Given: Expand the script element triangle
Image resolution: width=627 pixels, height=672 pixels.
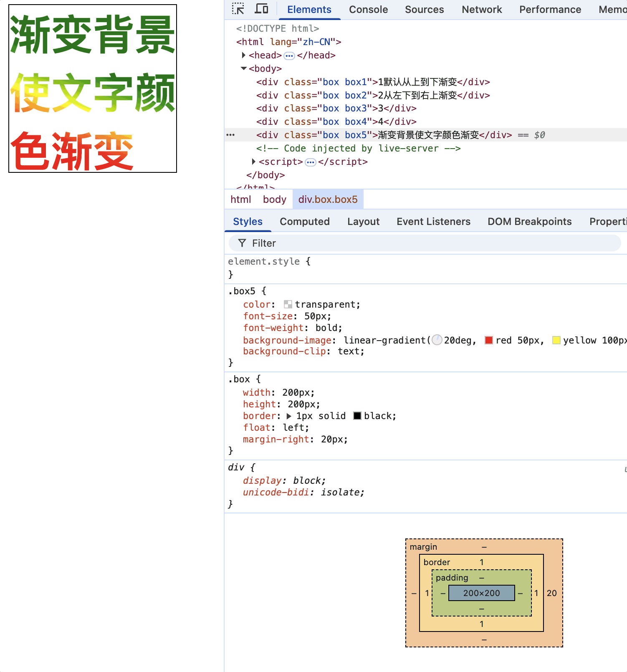Looking at the screenshot, I should [x=254, y=162].
